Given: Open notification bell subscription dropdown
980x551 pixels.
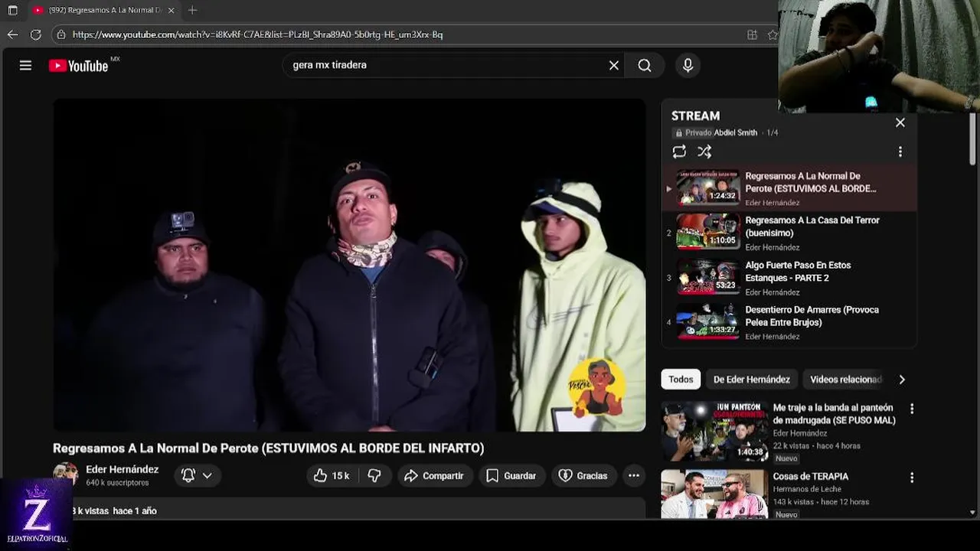Looking at the screenshot, I should tap(197, 475).
